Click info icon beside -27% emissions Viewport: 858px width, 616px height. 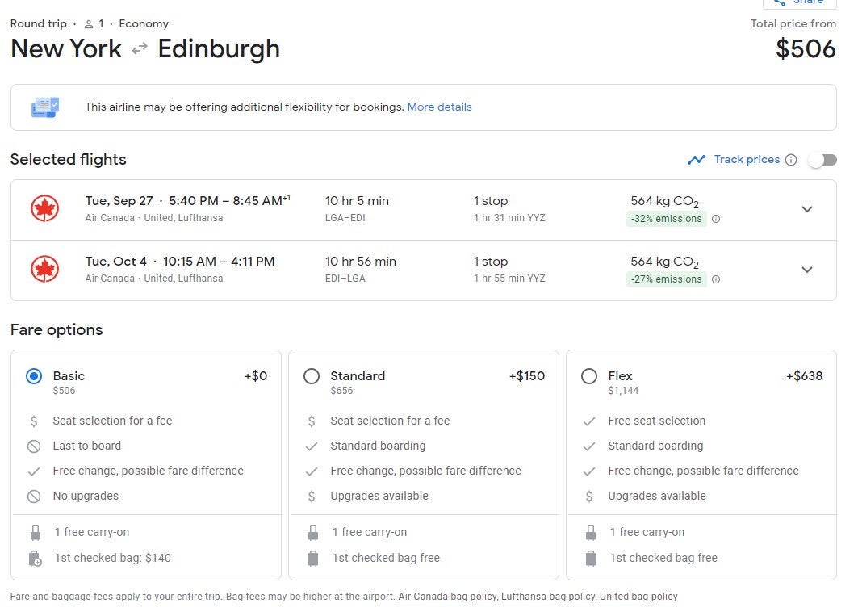pos(716,279)
